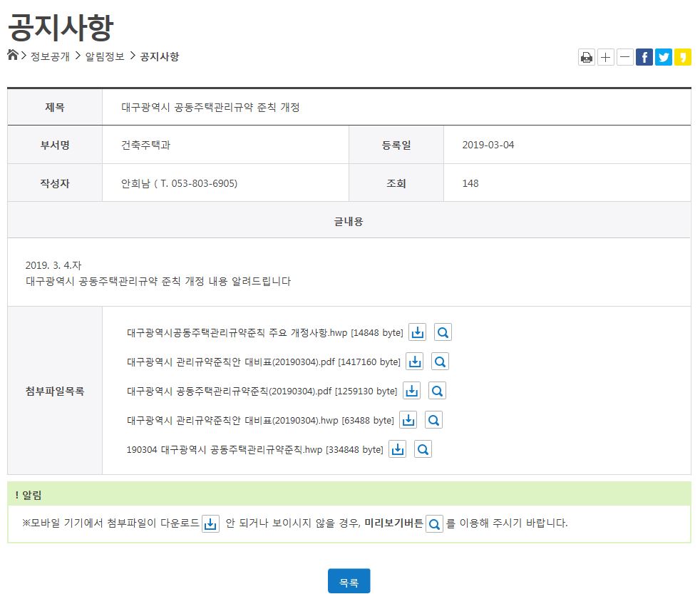
Task: Open 공지사항 breadcrumb link
Action: [160, 56]
